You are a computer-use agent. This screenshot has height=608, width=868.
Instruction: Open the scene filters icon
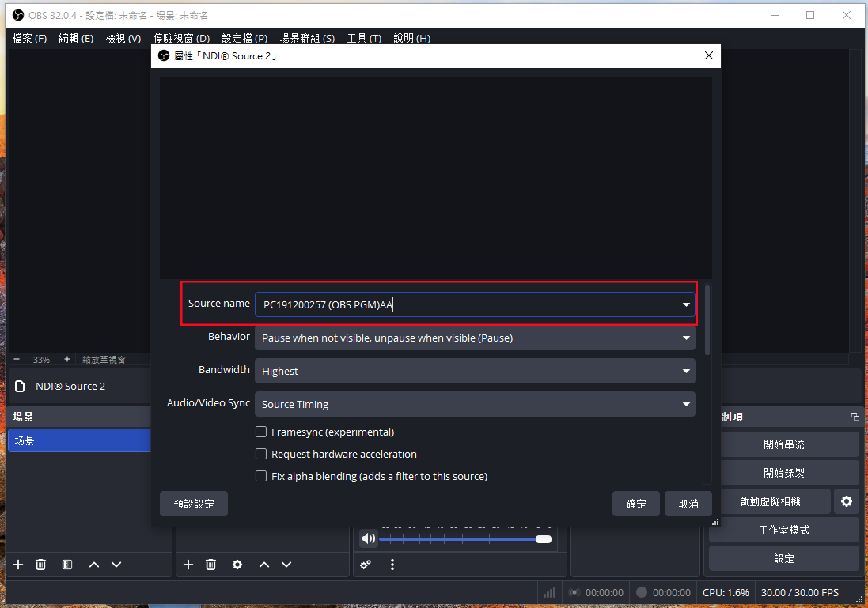[x=67, y=565]
